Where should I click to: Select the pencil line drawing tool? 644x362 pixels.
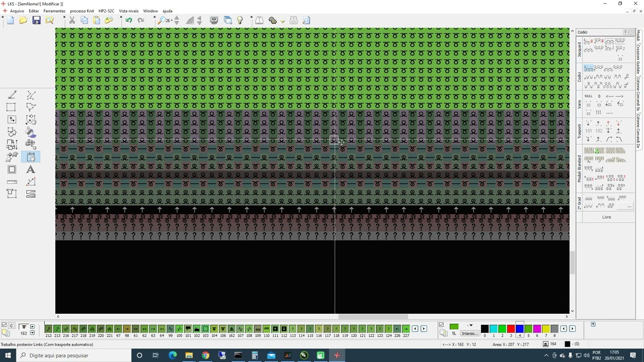pos(12,95)
